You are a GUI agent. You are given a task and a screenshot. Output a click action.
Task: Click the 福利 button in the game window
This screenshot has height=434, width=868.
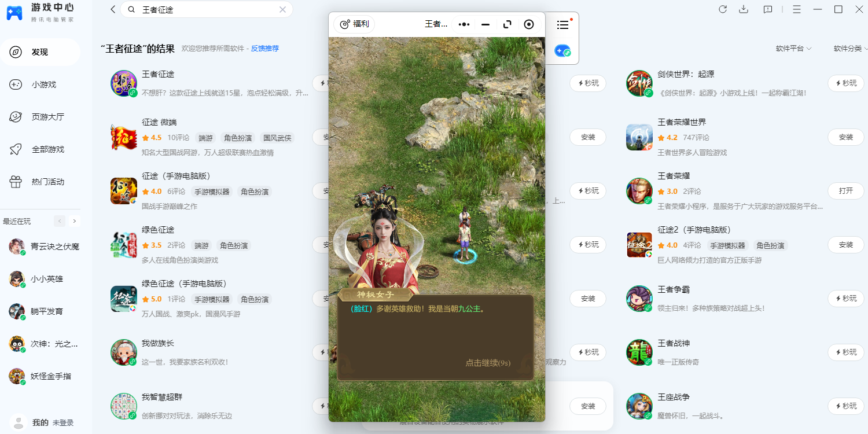coord(354,24)
